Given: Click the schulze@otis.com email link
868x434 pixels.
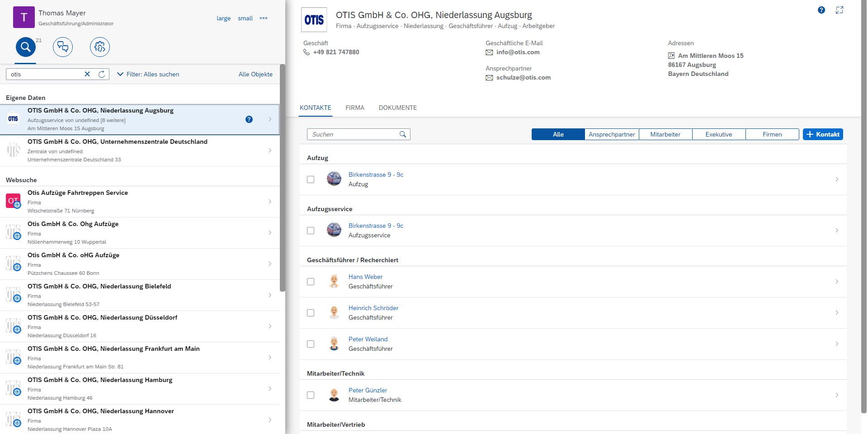Looking at the screenshot, I should pyautogui.click(x=524, y=77).
